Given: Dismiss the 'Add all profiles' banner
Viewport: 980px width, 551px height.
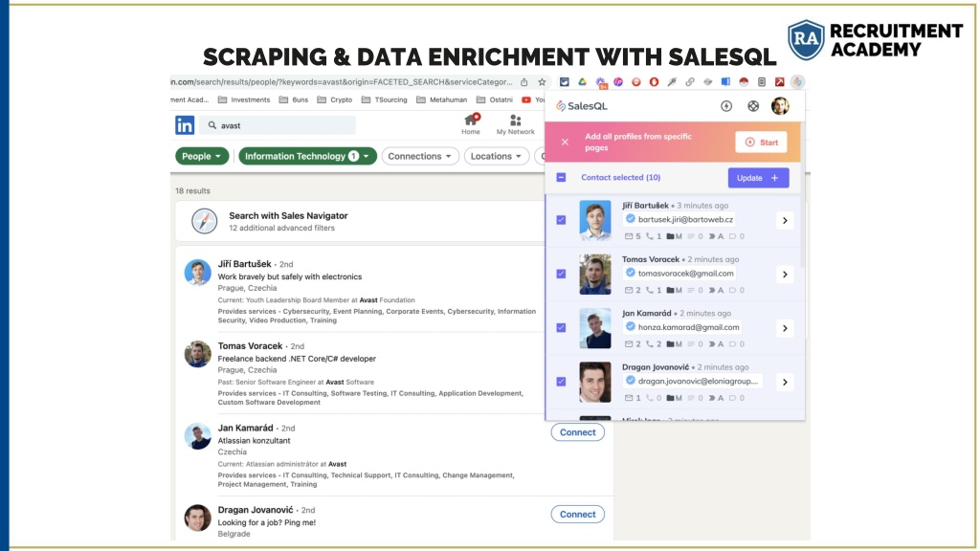Looking at the screenshot, I should (565, 142).
